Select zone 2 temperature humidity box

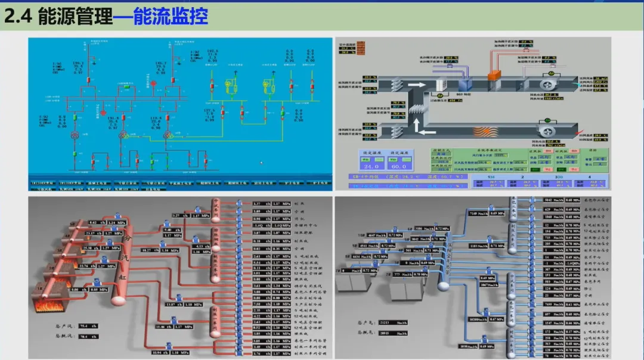point(522,183)
